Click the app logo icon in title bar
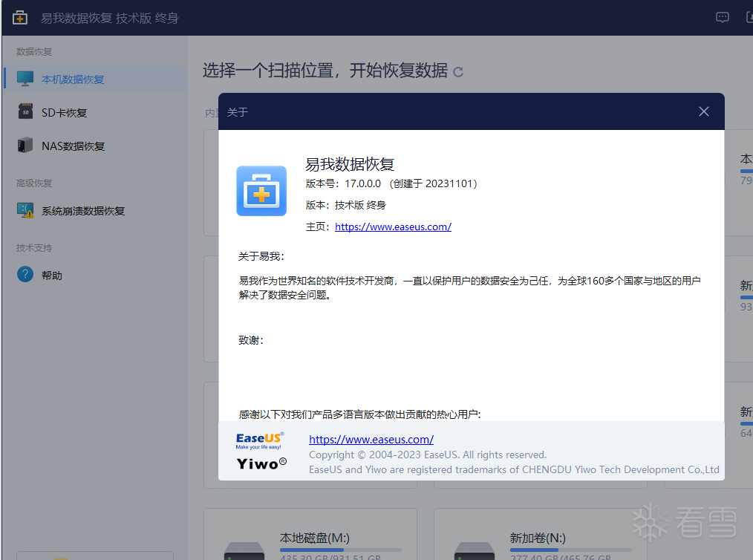The width and height of the screenshot is (753, 560). click(x=20, y=18)
